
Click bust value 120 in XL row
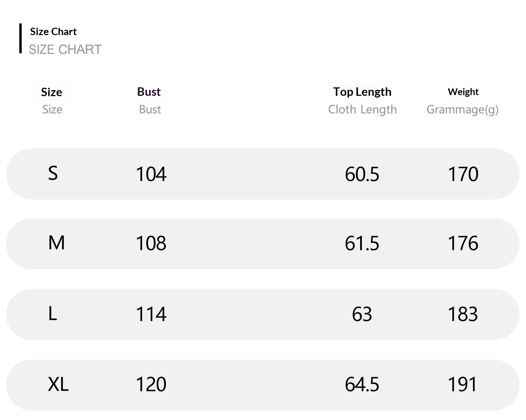tap(151, 384)
